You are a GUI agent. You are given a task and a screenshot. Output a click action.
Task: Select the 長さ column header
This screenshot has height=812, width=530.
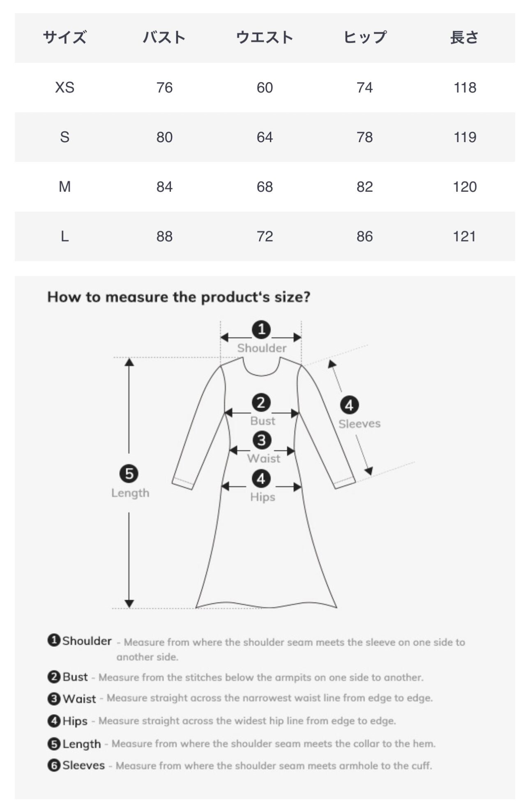pos(465,38)
